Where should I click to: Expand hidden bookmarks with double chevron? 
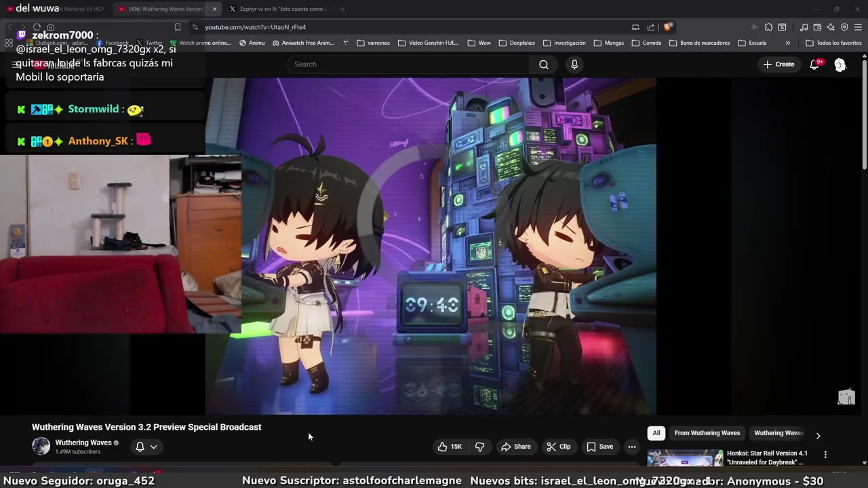[x=787, y=43]
